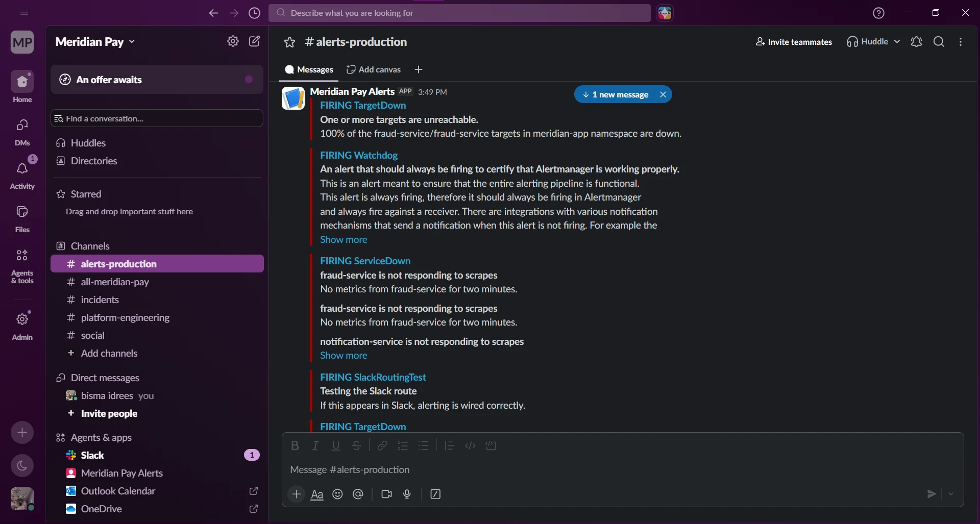
Task: Hide formatting toolbar with Aa button
Action: click(x=317, y=494)
